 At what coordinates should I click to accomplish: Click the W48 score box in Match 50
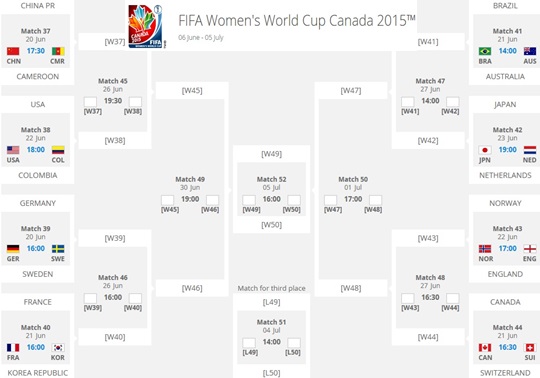click(375, 200)
